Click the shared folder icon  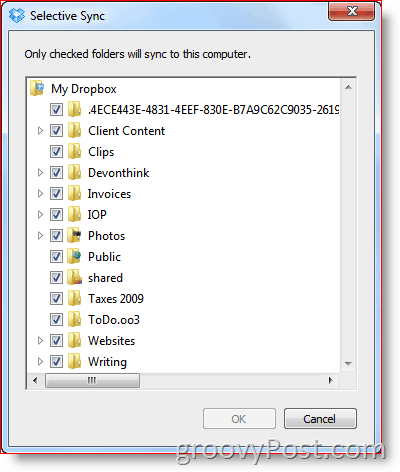pyautogui.click(x=74, y=278)
